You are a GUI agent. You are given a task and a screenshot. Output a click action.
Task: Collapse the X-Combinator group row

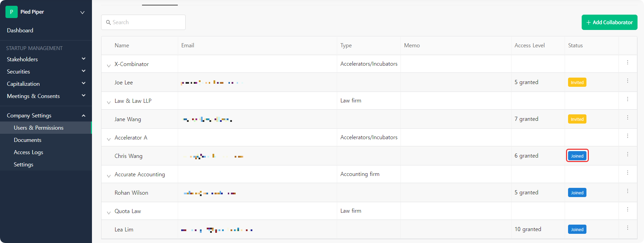(109, 66)
